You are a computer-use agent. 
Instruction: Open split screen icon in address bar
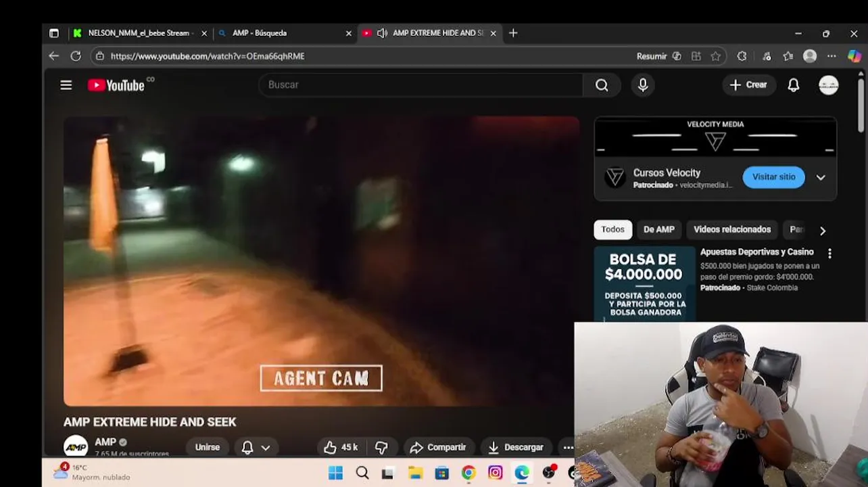tap(696, 56)
